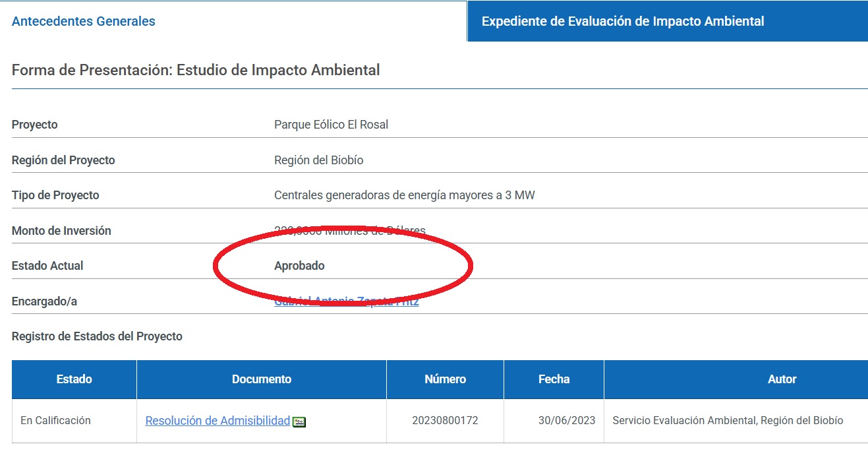
Task: Select the En Calificación table cell
Action: click(x=55, y=421)
